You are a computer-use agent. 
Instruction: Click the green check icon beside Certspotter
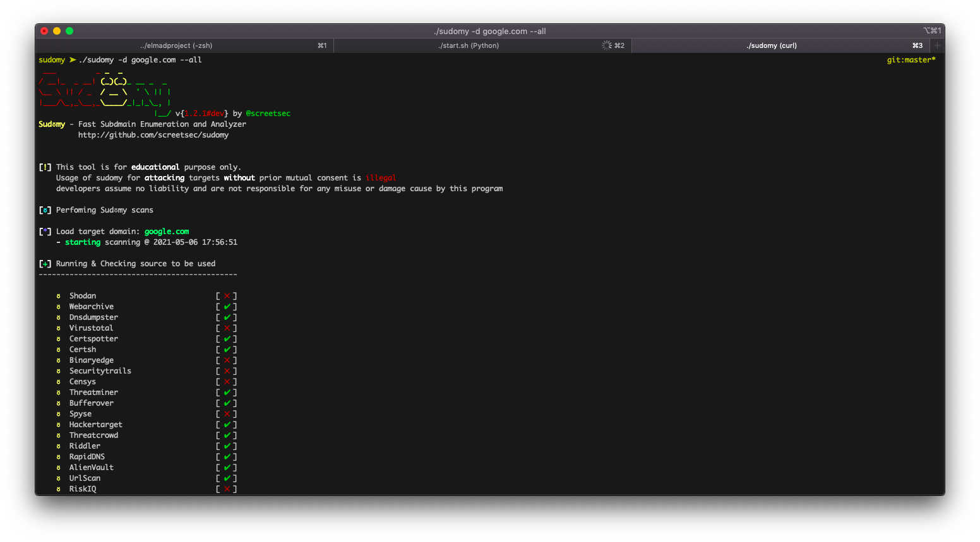[x=227, y=338]
